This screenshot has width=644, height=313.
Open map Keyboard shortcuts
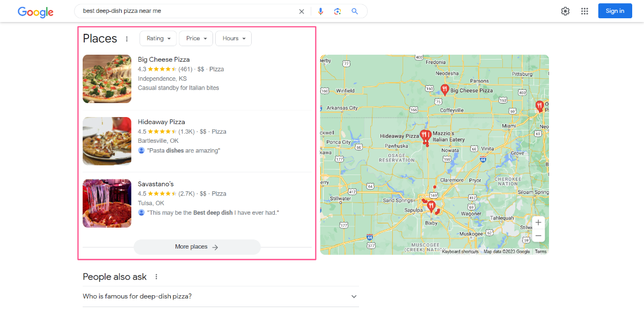pos(460,251)
